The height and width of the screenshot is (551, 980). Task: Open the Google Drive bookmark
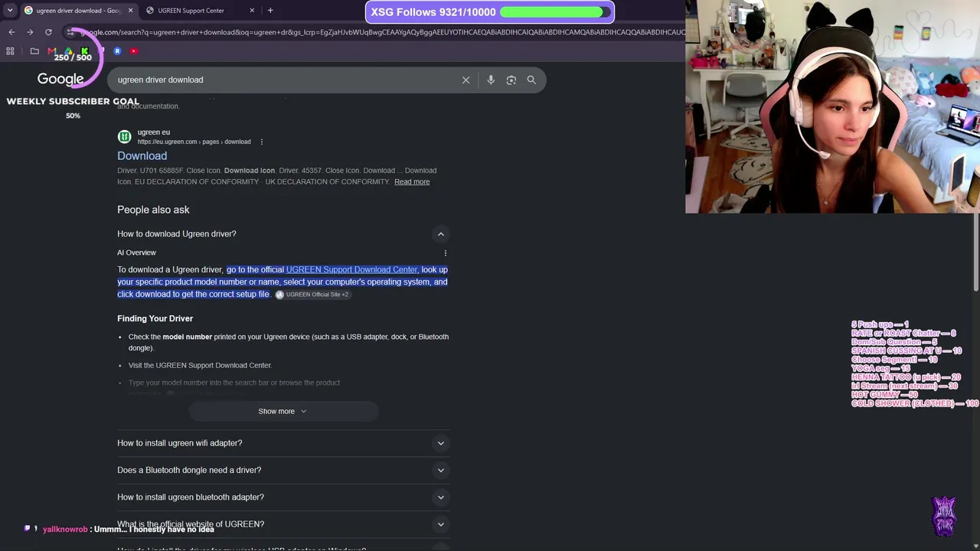(x=68, y=51)
